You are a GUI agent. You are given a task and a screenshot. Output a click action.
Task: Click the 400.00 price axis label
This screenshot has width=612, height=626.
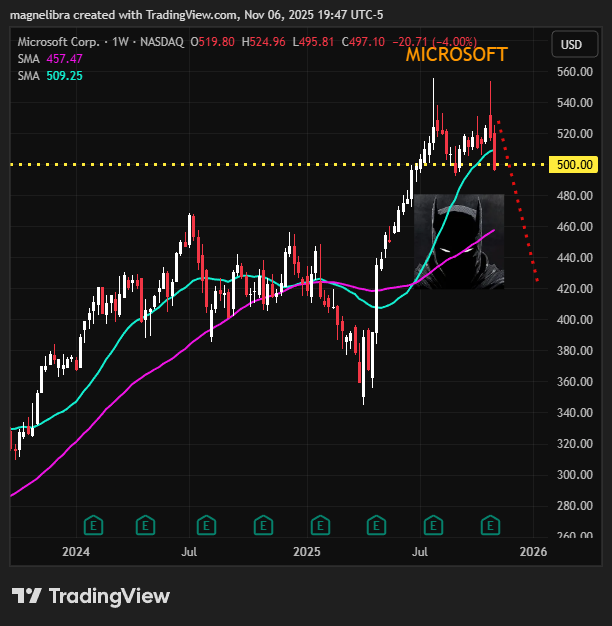click(x=574, y=320)
